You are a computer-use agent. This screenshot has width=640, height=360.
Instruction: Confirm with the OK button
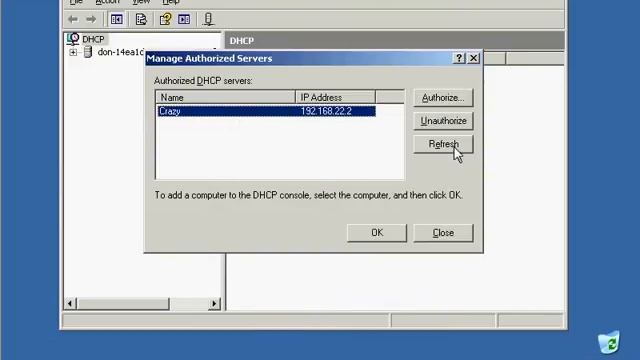(x=377, y=233)
